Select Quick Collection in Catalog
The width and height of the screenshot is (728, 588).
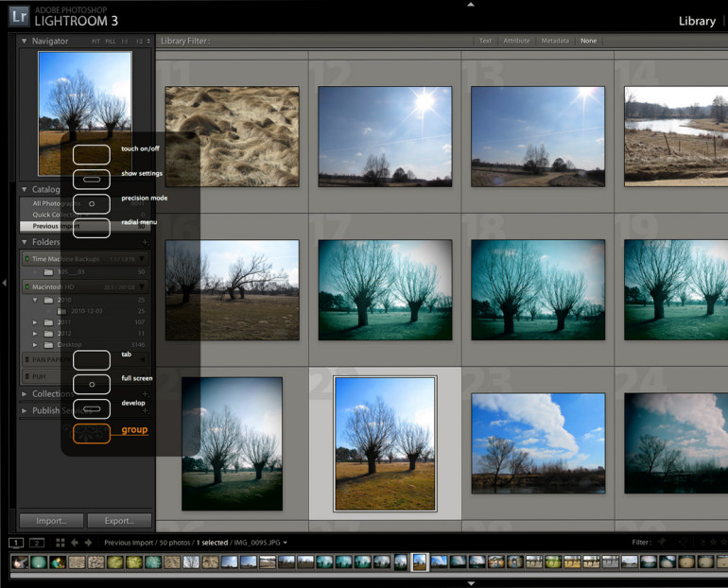[x=85, y=215]
